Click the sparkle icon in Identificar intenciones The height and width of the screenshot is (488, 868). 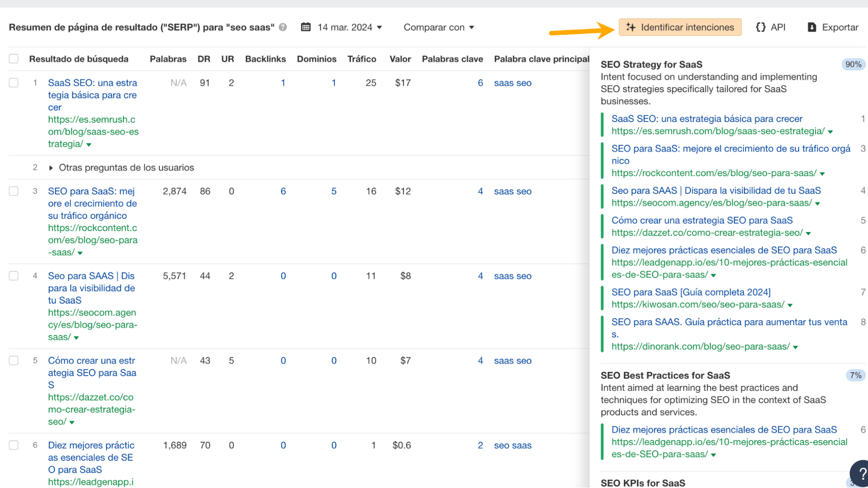(631, 27)
